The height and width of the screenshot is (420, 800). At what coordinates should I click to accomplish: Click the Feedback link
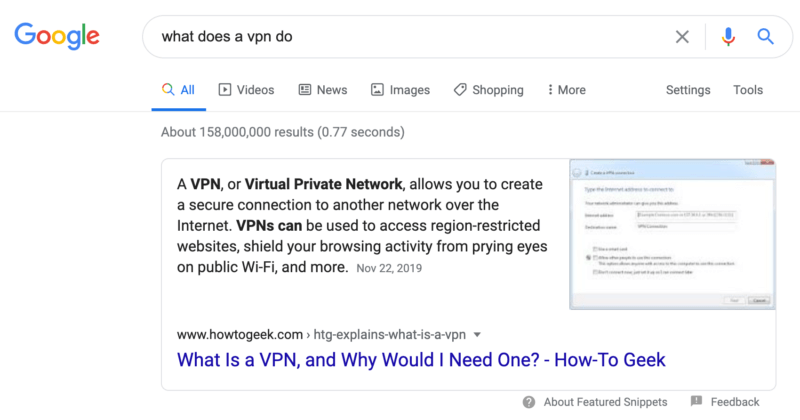735,402
